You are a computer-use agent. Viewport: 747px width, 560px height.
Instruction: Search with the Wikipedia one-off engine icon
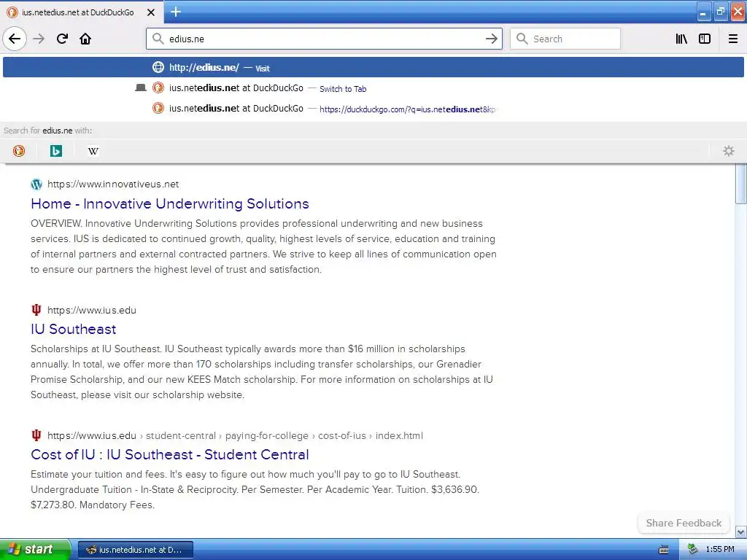click(x=93, y=151)
